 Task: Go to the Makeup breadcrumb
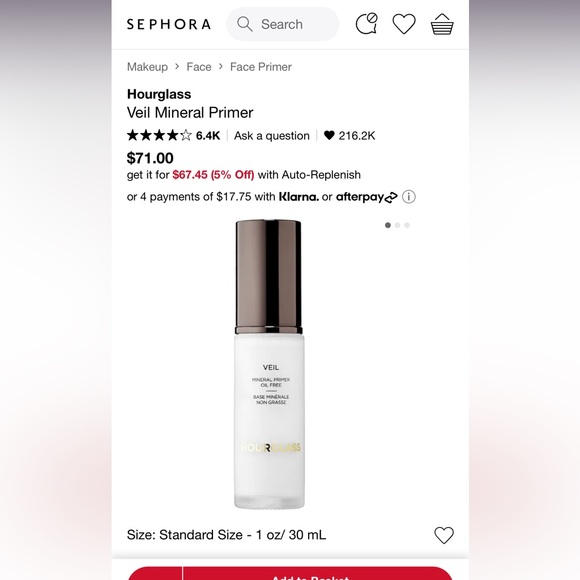point(147,67)
